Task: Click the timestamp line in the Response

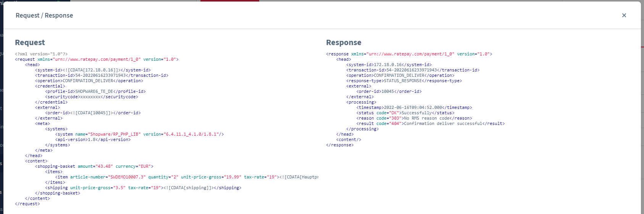Action: point(414,107)
